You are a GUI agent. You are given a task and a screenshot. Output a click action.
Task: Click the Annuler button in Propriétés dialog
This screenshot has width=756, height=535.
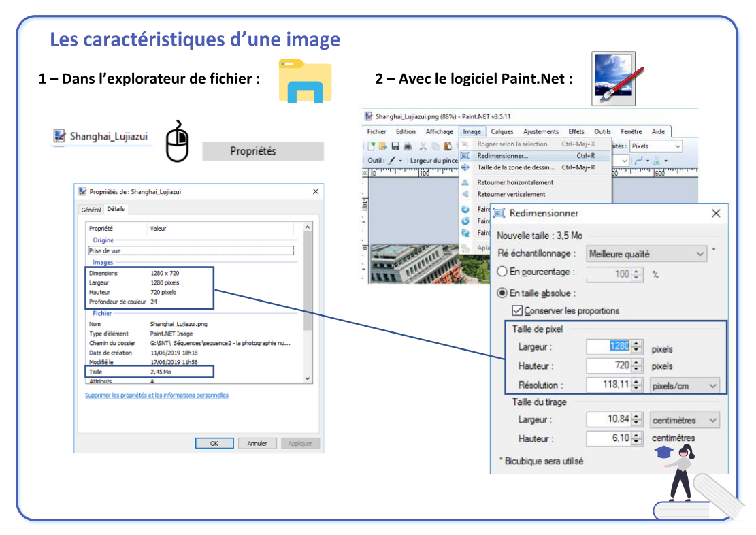[x=257, y=443]
